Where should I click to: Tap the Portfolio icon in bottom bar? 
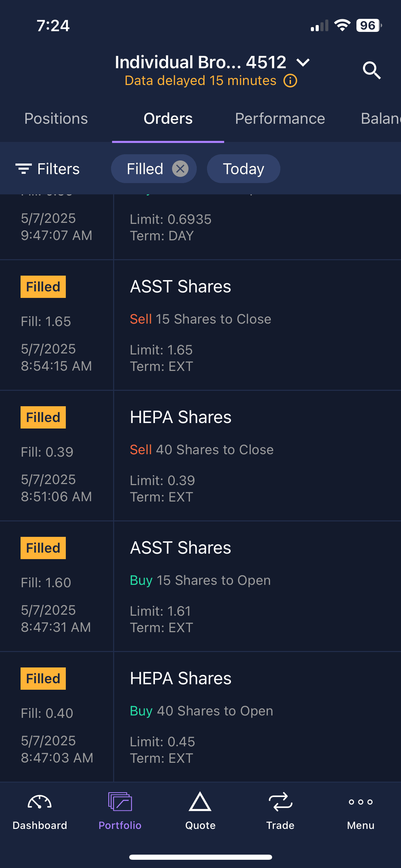[120, 802]
